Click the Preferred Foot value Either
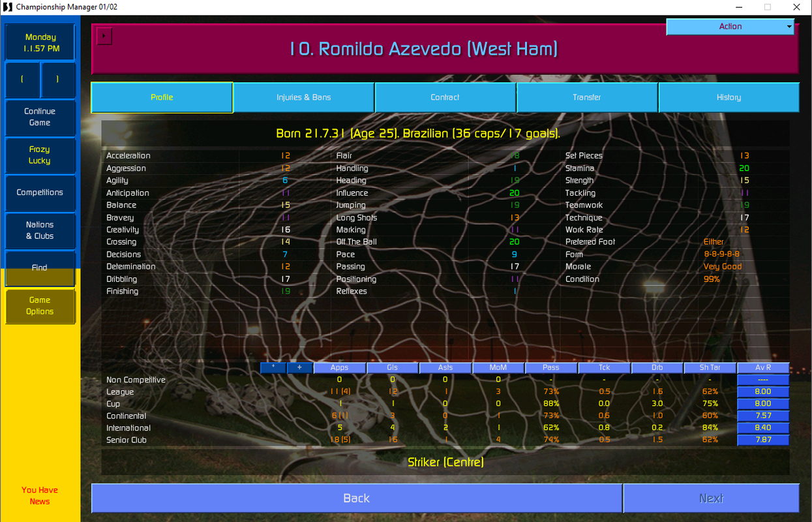The height and width of the screenshot is (522, 812). (714, 242)
